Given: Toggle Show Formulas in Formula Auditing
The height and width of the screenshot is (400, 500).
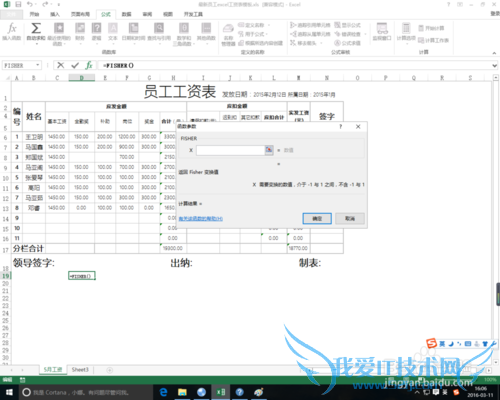Looking at the screenshot, I should tap(347, 25).
